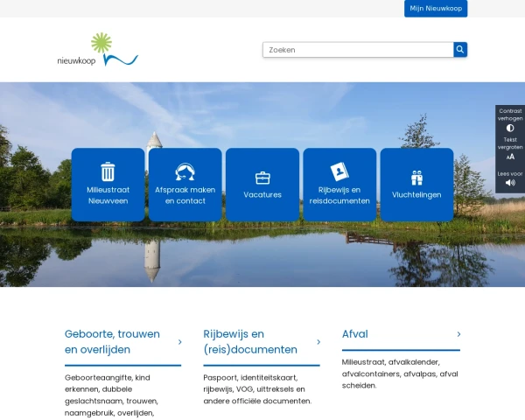Click text 'Milieustraat, afvalkalender,'
This screenshot has width=525, height=420.
(x=391, y=362)
